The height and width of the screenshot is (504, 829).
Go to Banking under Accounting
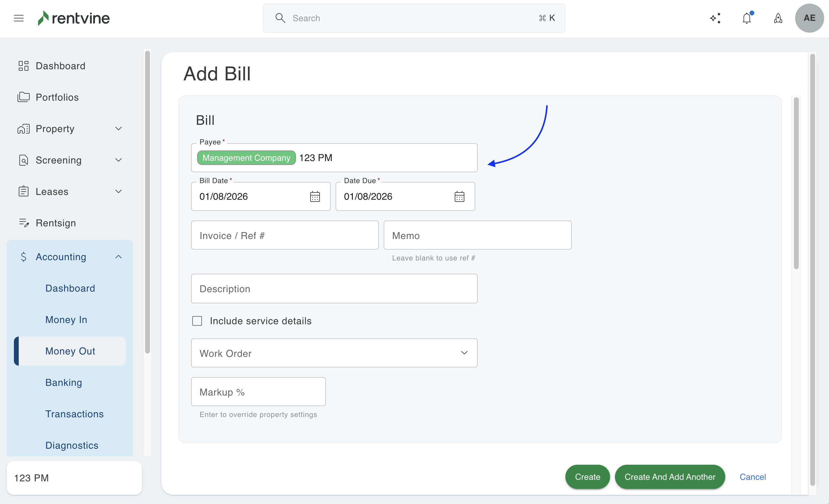tap(63, 383)
